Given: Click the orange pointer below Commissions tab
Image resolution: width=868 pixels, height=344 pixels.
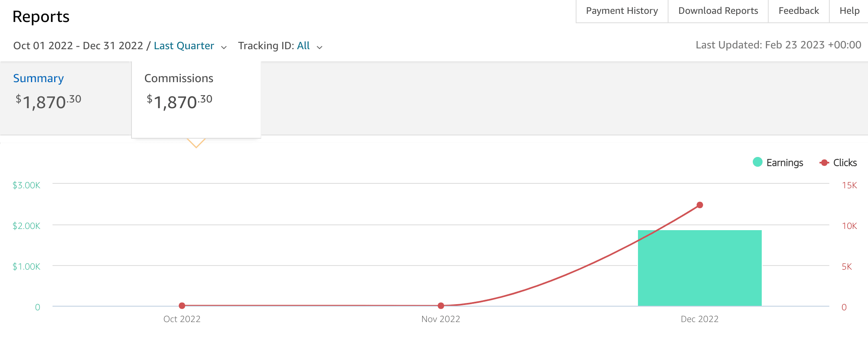Looking at the screenshot, I should tap(196, 143).
